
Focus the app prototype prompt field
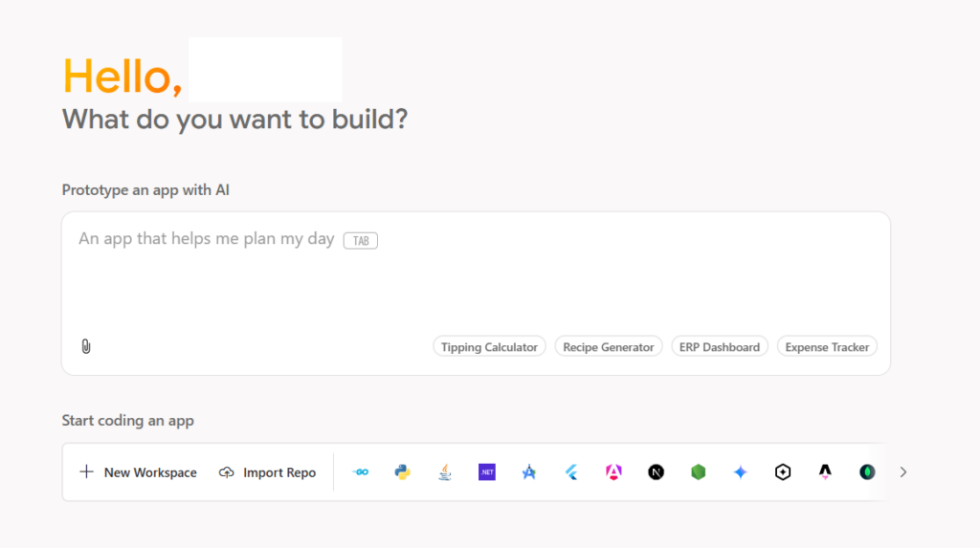coord(476,274)
